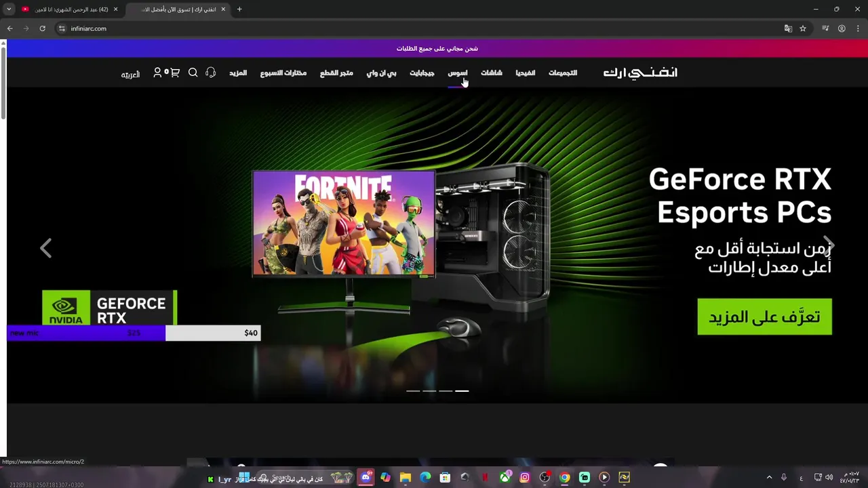The height and width of the screenshot is (488, 868).
Task: Select the first carousel slide indicator
Action: tap(413, 391)
